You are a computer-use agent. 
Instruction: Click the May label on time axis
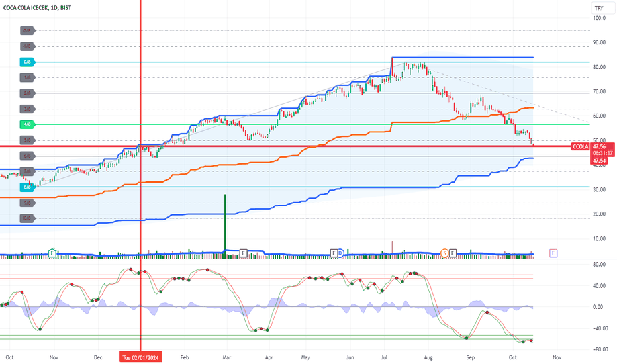coord(305,357)
